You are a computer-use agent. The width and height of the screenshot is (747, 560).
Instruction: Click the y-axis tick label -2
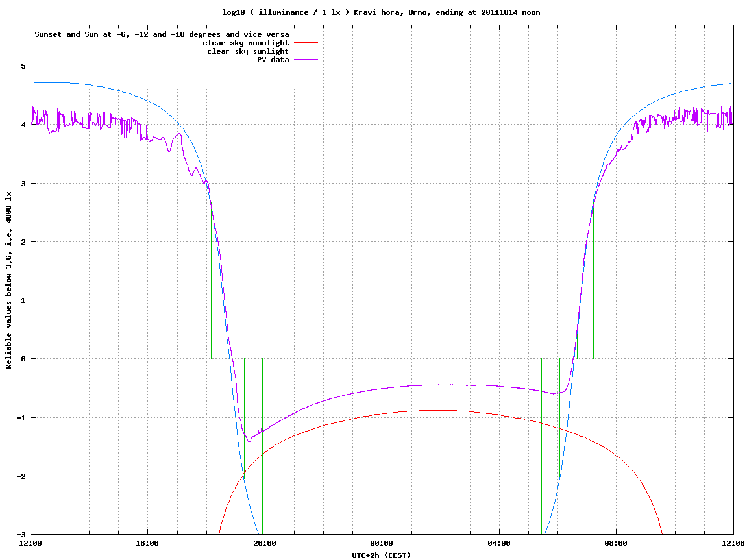click(x=21, y=476)
